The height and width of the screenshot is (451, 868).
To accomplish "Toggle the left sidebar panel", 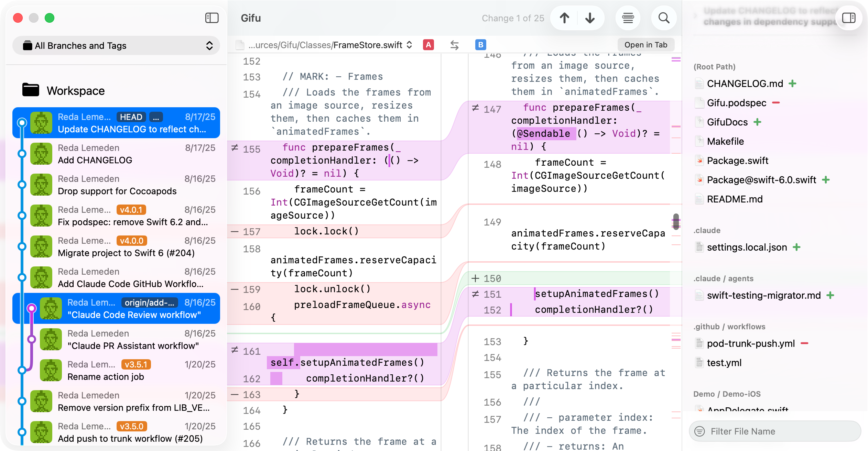I will 212,18.
